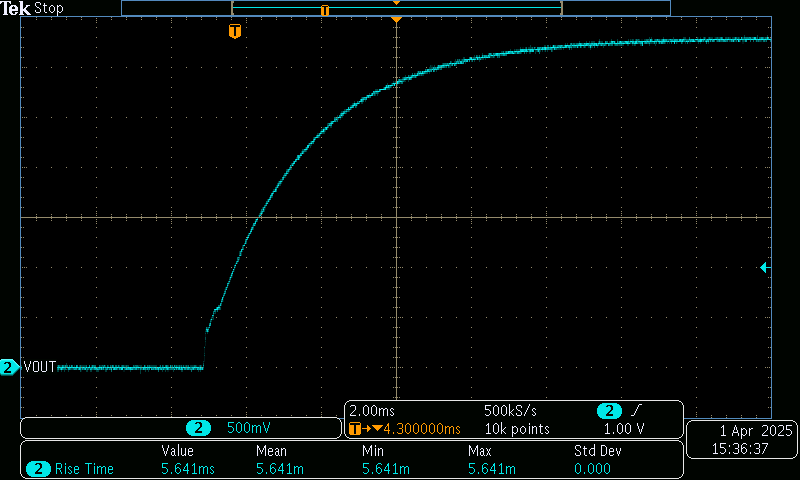Click the VOUT channel label
The image size is (800, 480).
[x=40, y=367]
